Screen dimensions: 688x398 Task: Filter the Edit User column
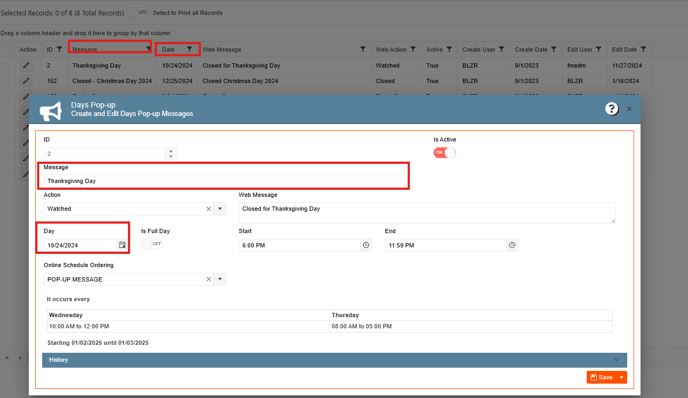click(598, 49)
